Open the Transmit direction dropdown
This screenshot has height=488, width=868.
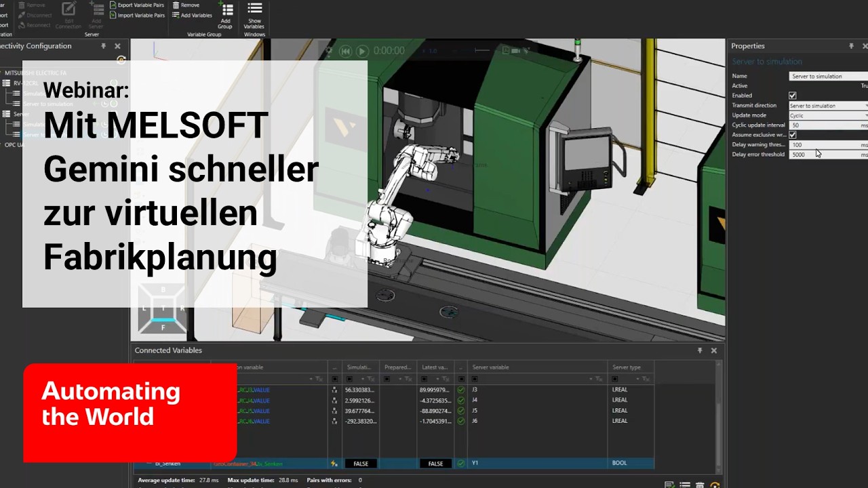coord(828,106)
